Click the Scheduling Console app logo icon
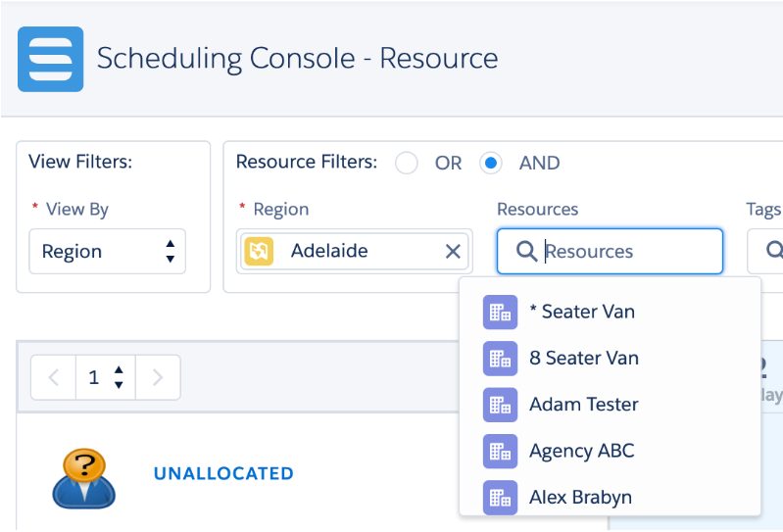 point(50,59)
